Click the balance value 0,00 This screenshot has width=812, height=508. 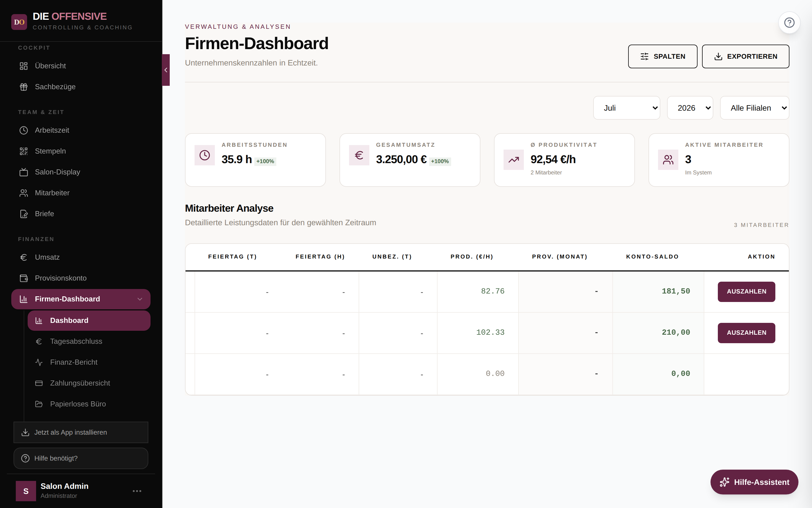coord(680,374)
